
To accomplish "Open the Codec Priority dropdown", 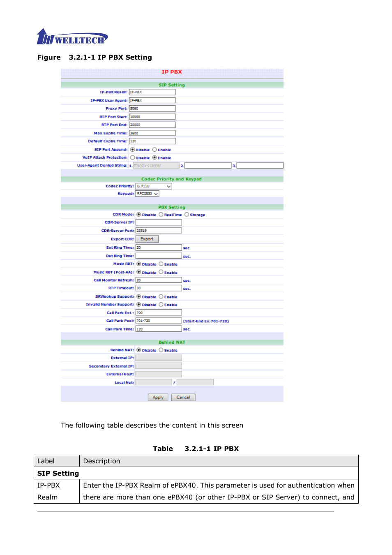I will (154, 186).
